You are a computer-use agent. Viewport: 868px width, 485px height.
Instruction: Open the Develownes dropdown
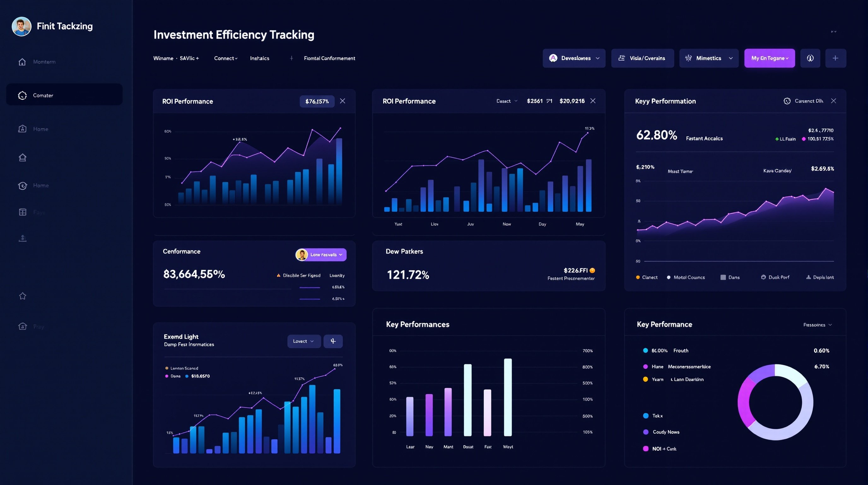click(x=574, y=58)
